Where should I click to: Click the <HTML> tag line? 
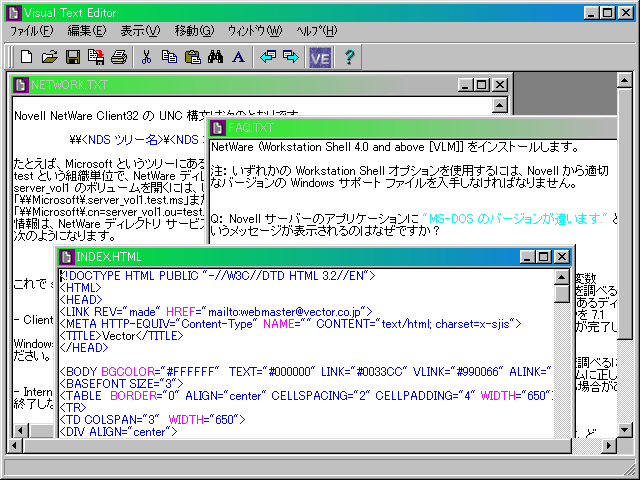(x=80, y=288)
